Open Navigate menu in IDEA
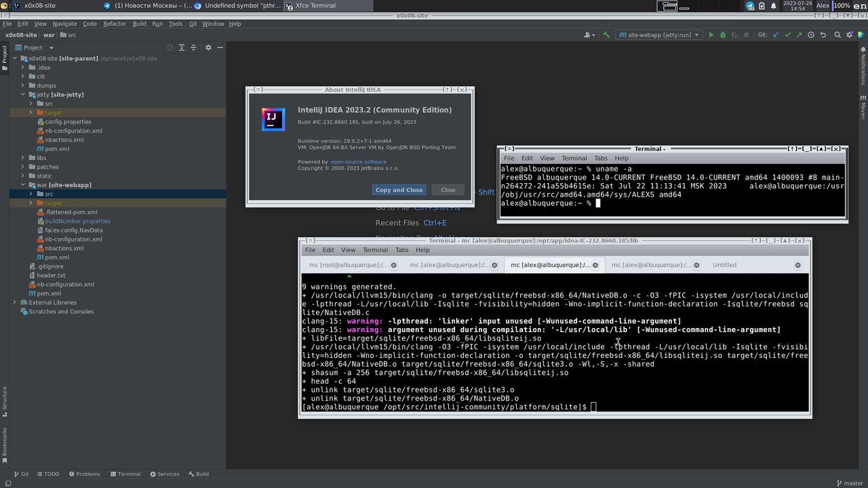 click(x=64, y=24)
